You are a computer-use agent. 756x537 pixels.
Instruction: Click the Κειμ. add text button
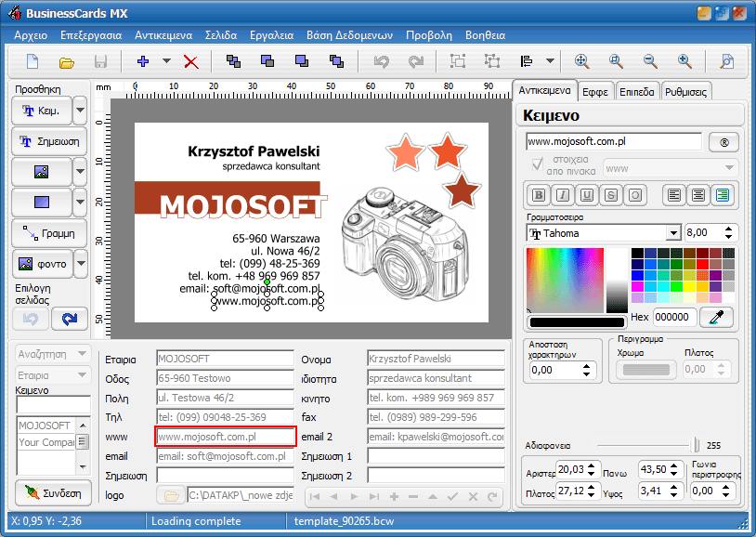tap(42, 111)
